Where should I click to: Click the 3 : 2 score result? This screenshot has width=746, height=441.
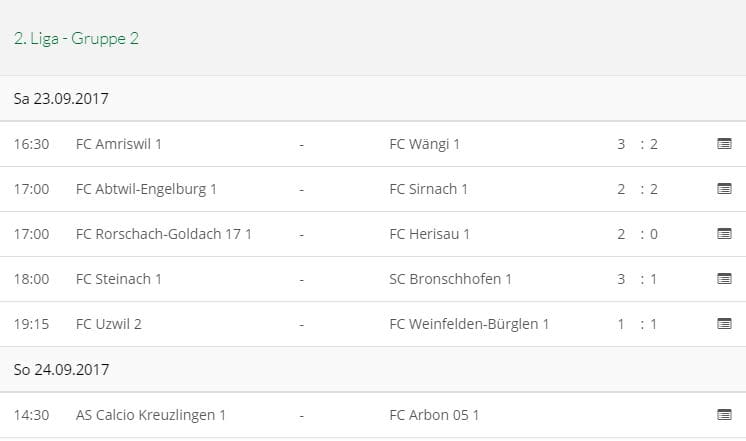(x=637, y=144)
